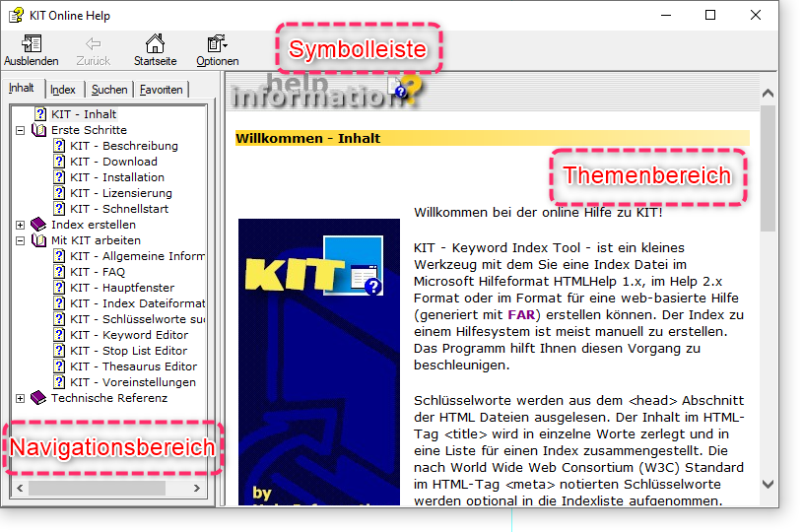Screen dimensions: 803x532
Task: Select KIT - Thesaurus Editor topic
Action: click(133, 366)
